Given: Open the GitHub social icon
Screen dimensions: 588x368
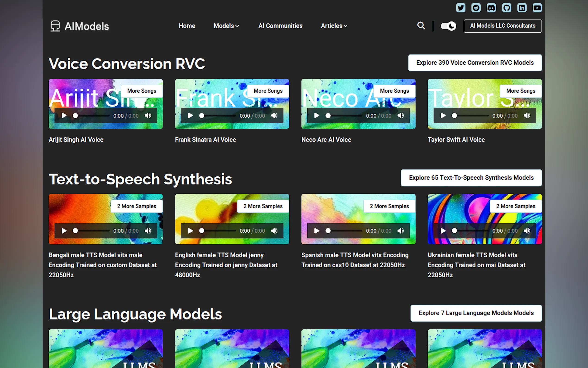Looking at the screenshot, I should [506, 8].
